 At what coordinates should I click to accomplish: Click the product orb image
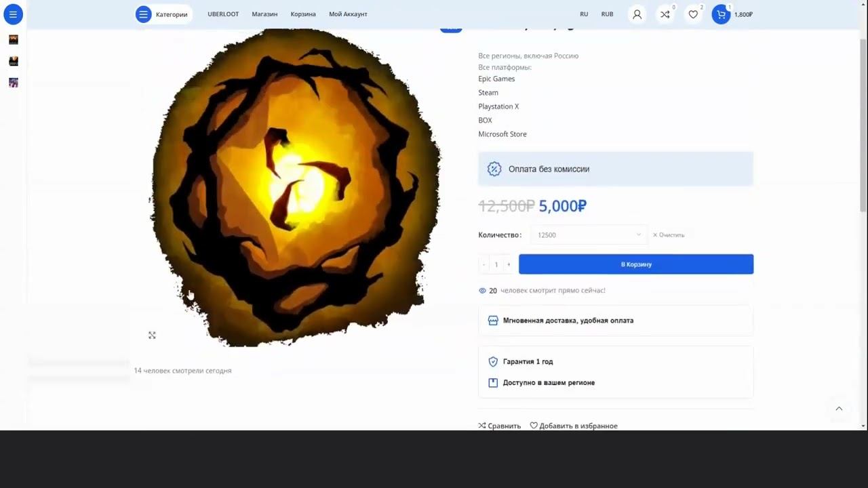point(295,188)
